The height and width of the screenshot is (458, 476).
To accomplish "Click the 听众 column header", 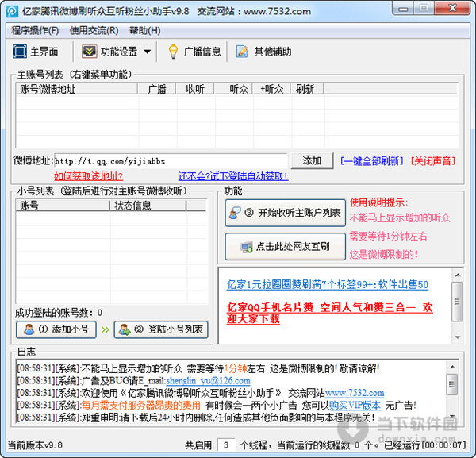I will (234, 89).
